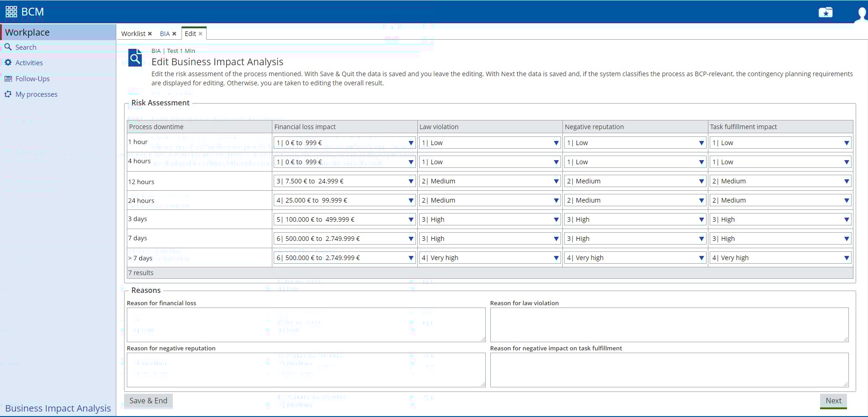Open Task fulfillment dropdown for 12 hours
Viewport: 868px width, 417px height.
(780, 181)
